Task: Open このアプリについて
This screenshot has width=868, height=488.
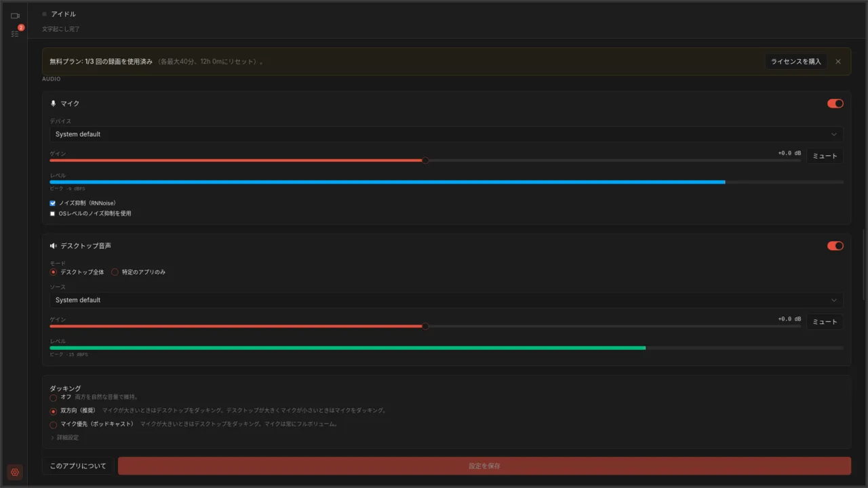Action: point(78,466)
